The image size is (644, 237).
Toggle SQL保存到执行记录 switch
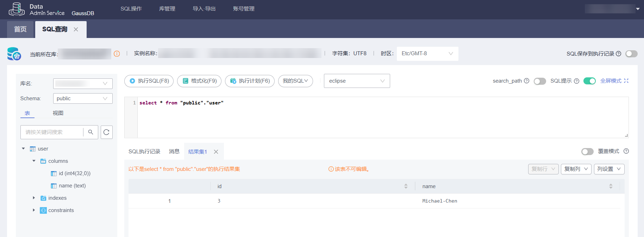pos(631,54)
